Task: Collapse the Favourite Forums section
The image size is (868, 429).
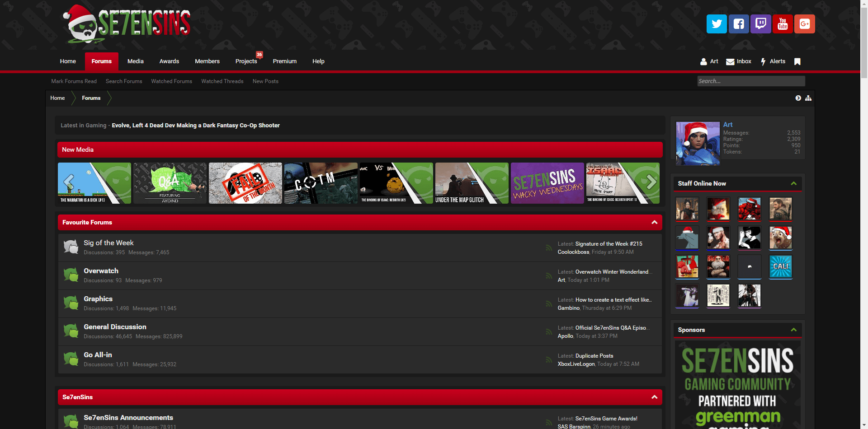Action: pos(654,222)
